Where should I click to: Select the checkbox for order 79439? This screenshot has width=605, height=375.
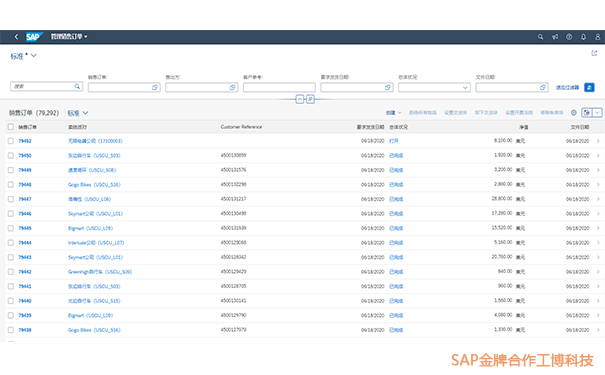click(x=11, y=315)
